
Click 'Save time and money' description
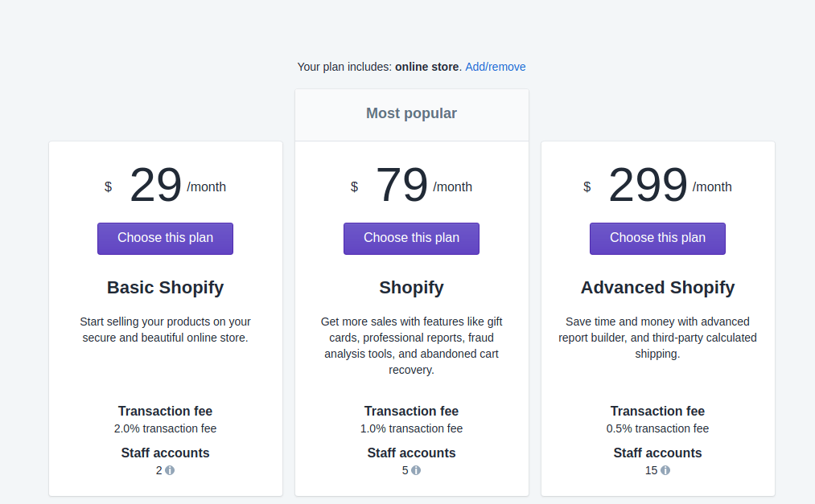(657, 338)
